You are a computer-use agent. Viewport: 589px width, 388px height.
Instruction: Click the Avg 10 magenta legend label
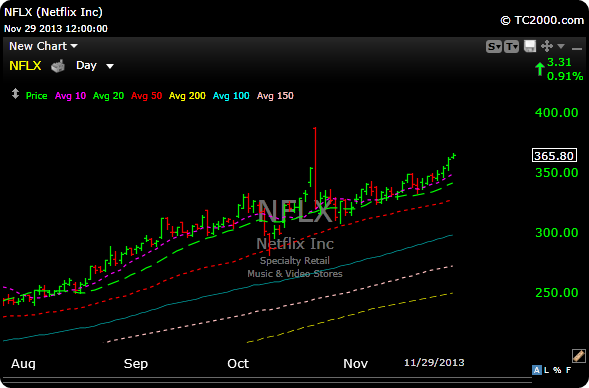pos(70,96)
